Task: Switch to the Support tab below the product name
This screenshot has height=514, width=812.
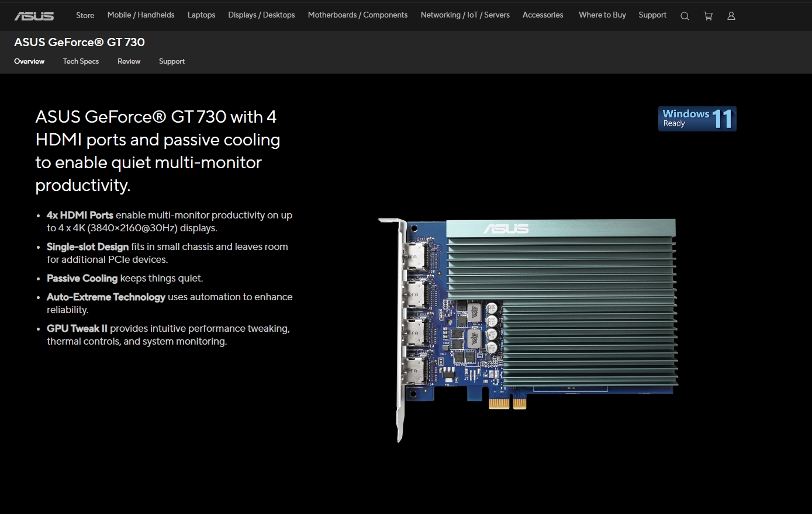Action: (x=172, y=61)
